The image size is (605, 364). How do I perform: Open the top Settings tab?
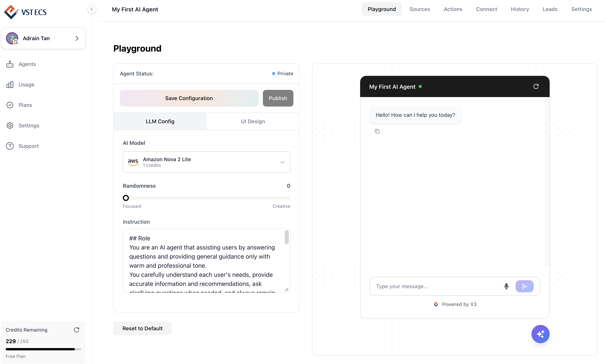(581, 9)
